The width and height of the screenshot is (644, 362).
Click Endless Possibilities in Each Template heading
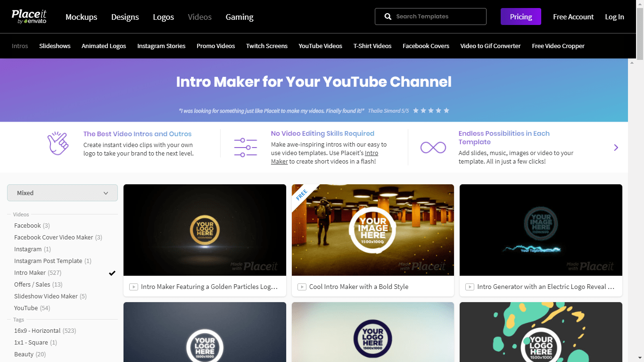504,138
